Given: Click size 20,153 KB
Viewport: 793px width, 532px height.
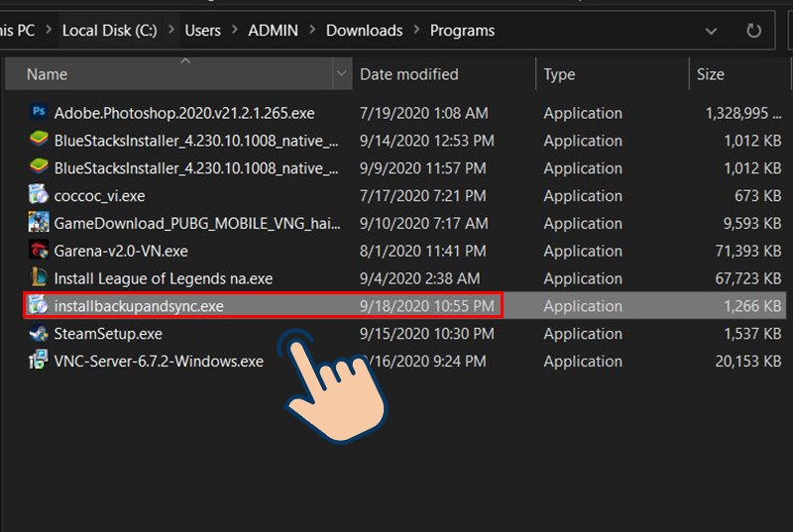Looking at the screenshot, I should [748, 362].
